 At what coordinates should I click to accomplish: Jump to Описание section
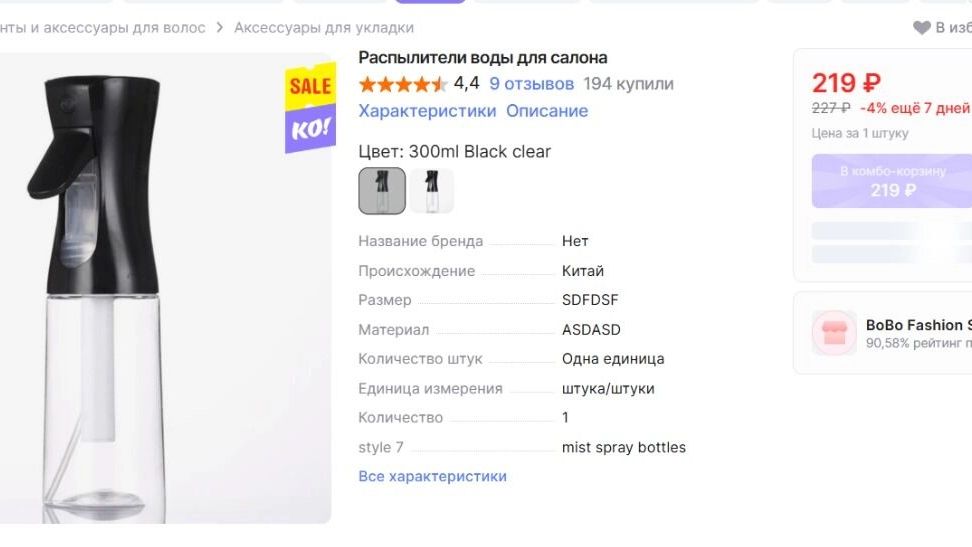[x=547, y=111]
